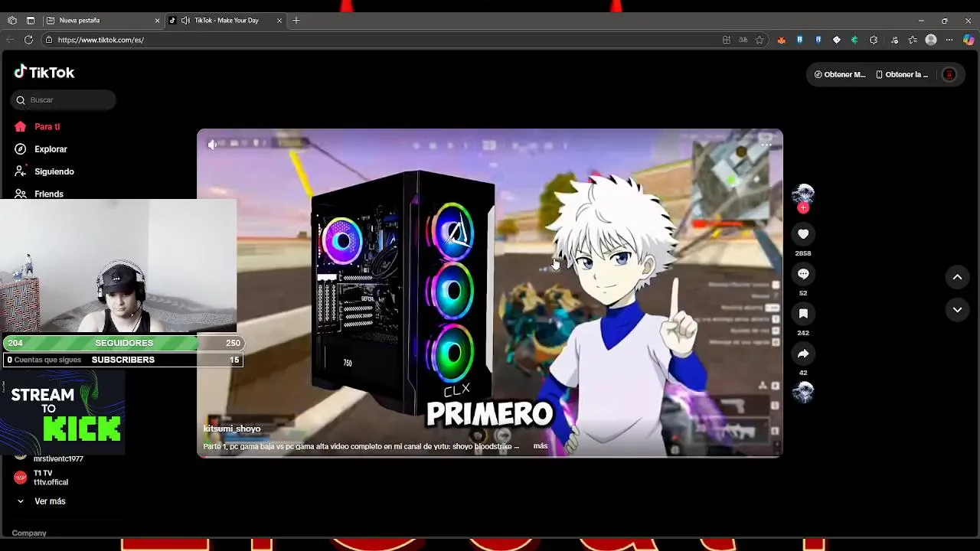Mute the video with the speaker icon
The height and width of the screenshot is (551, 980).
(213, 144)
